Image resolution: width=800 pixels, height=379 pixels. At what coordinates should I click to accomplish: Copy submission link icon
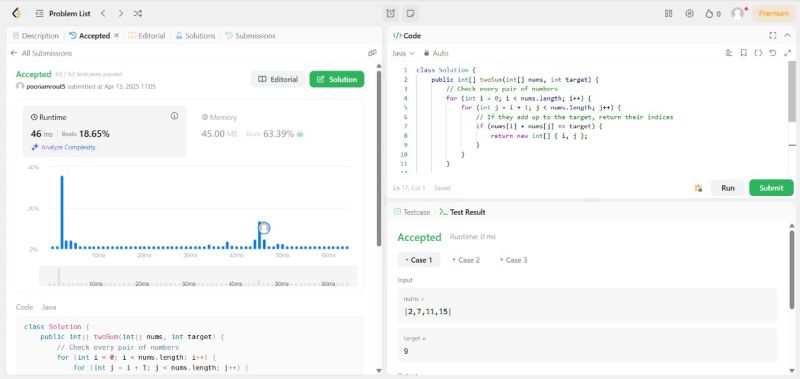[x=372, y=53]
